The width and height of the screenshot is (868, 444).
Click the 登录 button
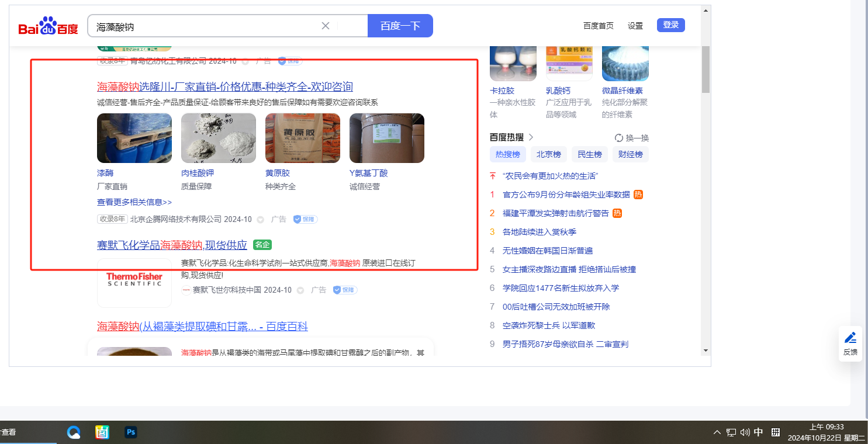pos(671,25)
